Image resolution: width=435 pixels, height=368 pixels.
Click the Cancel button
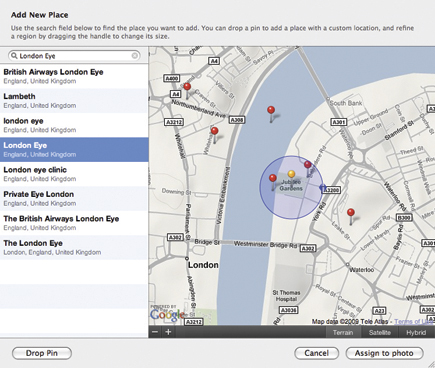(316, 353)
